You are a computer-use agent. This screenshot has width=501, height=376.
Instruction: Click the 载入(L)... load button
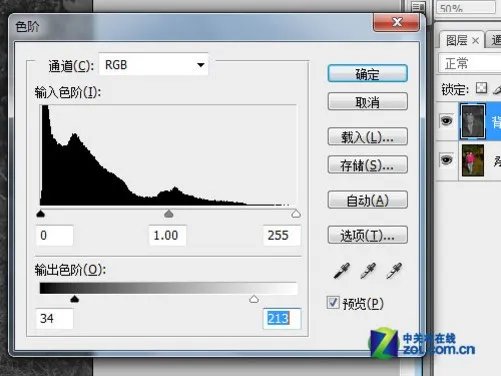[367, 137]
